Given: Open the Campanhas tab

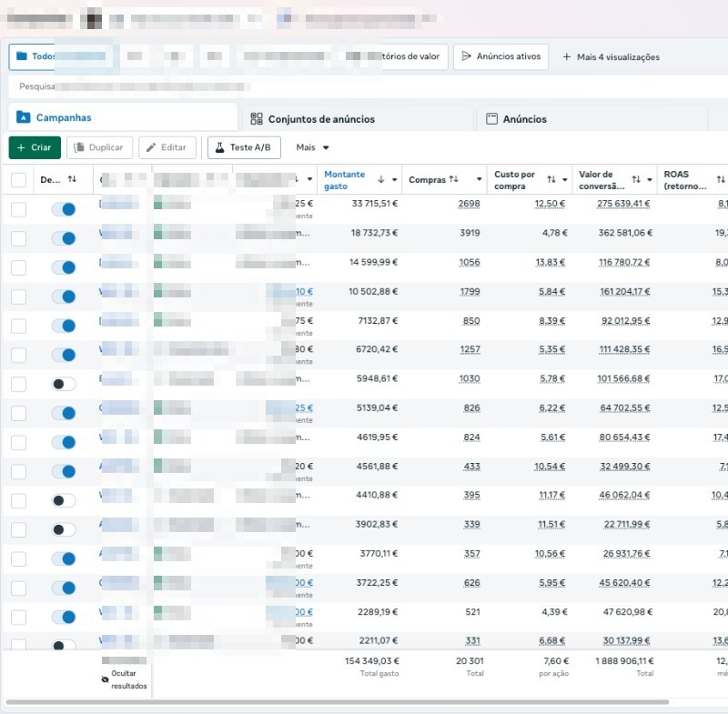Looking at the screenshot, I should pos(123,117).
